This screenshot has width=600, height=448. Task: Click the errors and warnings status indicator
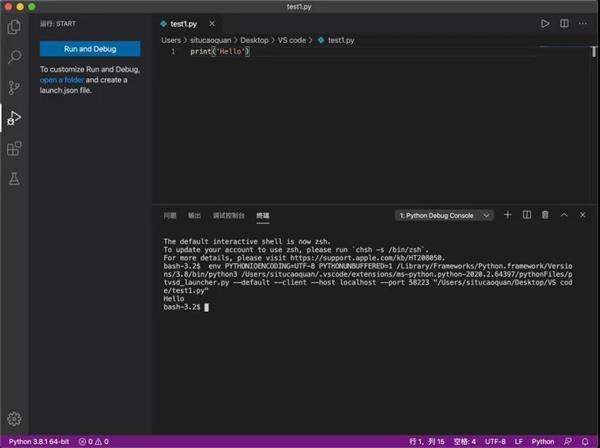coord(94,441)
